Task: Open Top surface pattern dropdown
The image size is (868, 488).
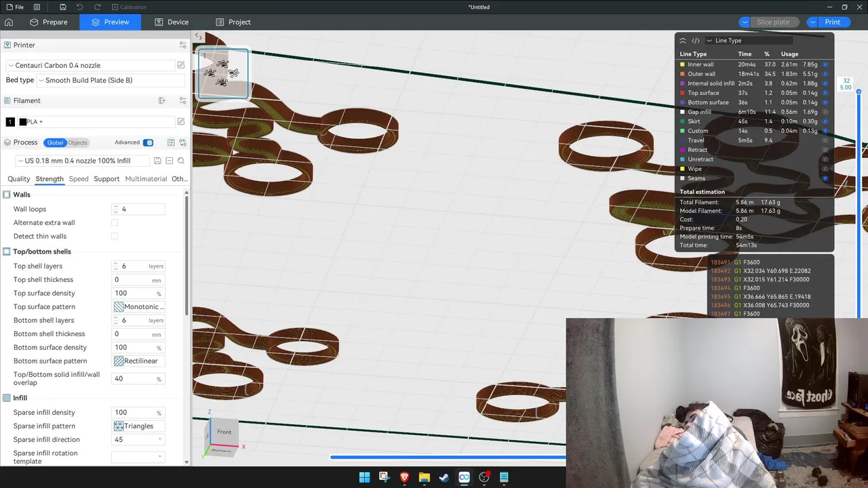Action: coord(140,307)
